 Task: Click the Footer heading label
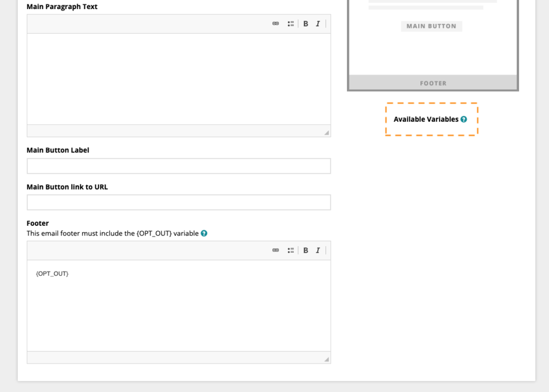38,223
